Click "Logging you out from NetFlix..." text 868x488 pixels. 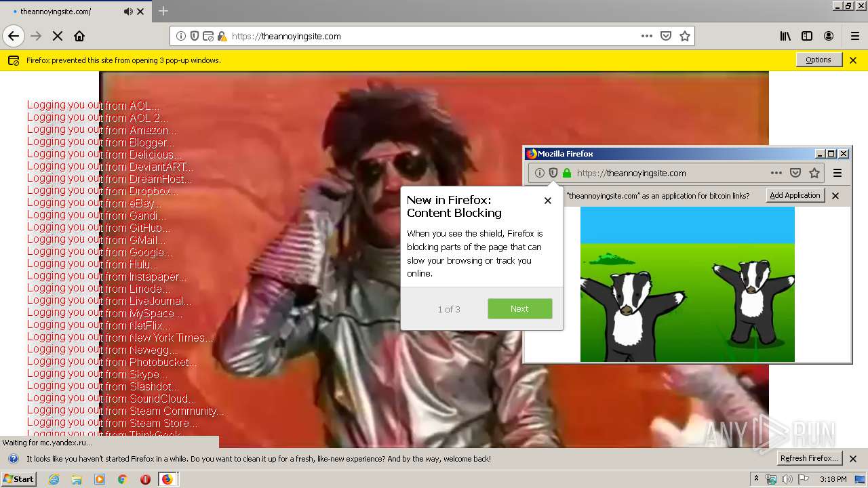[98, 325]
